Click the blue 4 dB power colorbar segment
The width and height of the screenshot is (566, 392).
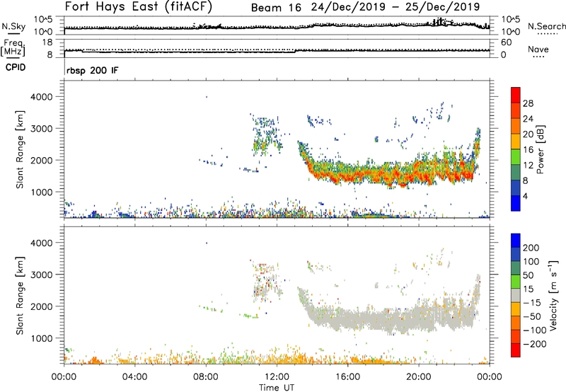[x=516, y=203]
